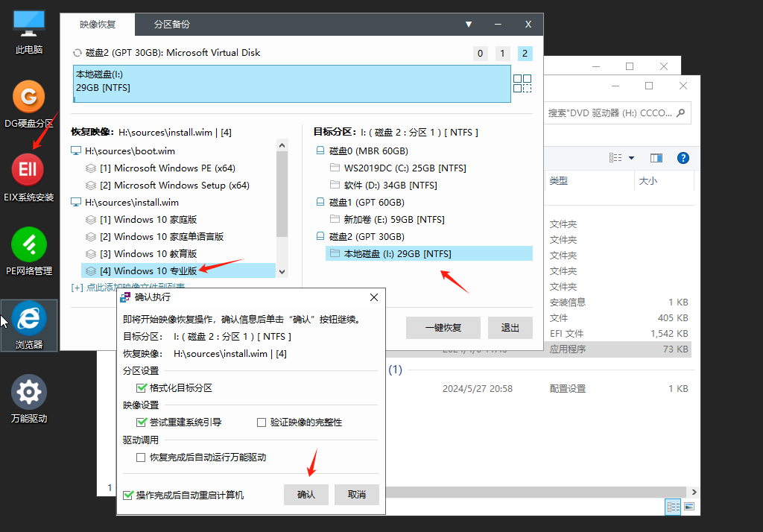Viewport: 763px width, 532px height.
Task: Select [1] Microsoft Windows PE (x64)
Action: [168, 168]
